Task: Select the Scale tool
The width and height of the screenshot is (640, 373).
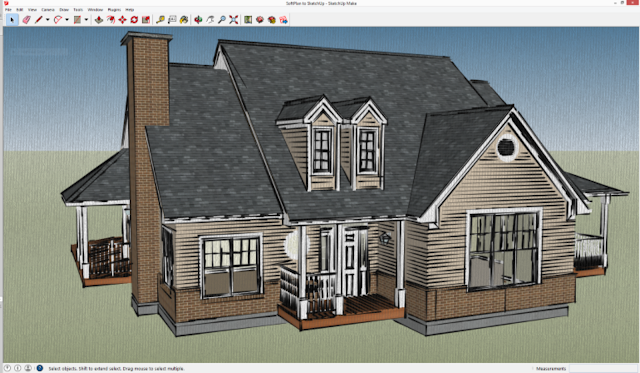Action: [x=146, y=20]
